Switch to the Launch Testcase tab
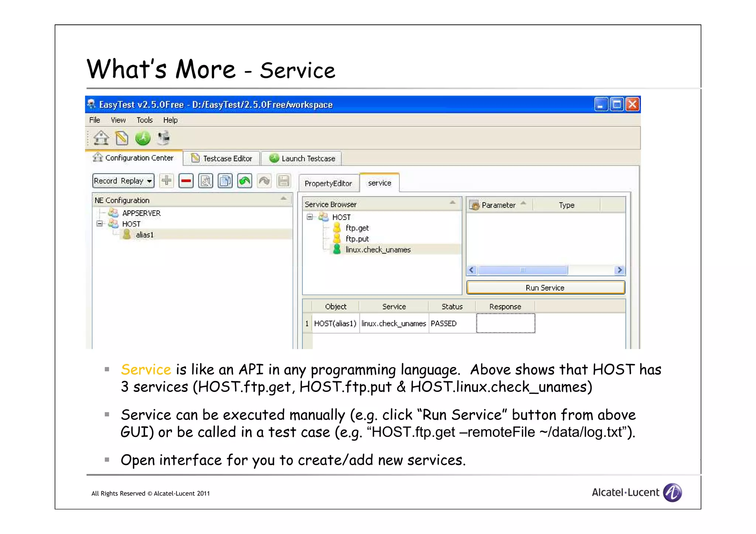This screenshot has width=756, height=534. pos(302,158)
